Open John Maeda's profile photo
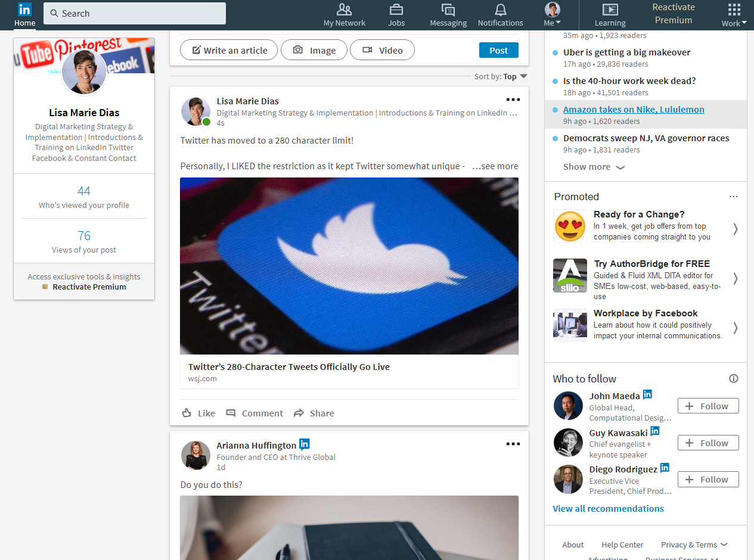The height and width of the screenshot is (560, 754). pos(568,406)
